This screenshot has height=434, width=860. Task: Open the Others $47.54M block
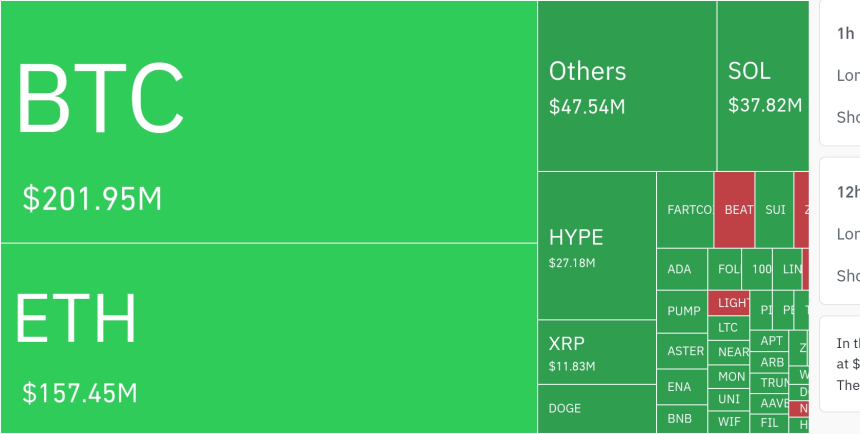pos(626,86)
